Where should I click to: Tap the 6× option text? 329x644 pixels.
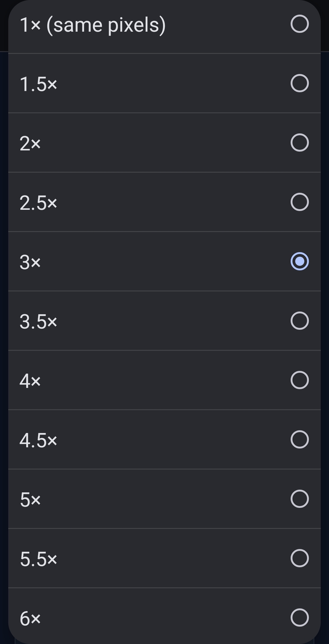(x=30, y=618)
